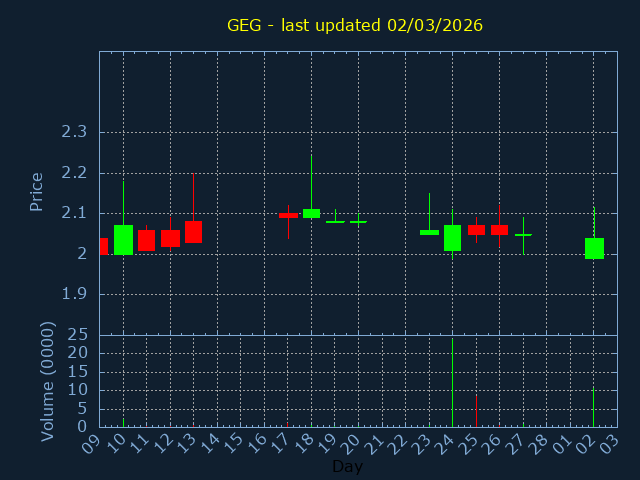The width and height of the screenshot is (640, 480).
Task: Click the 25 volume tick label
Action: coord(78,335)
